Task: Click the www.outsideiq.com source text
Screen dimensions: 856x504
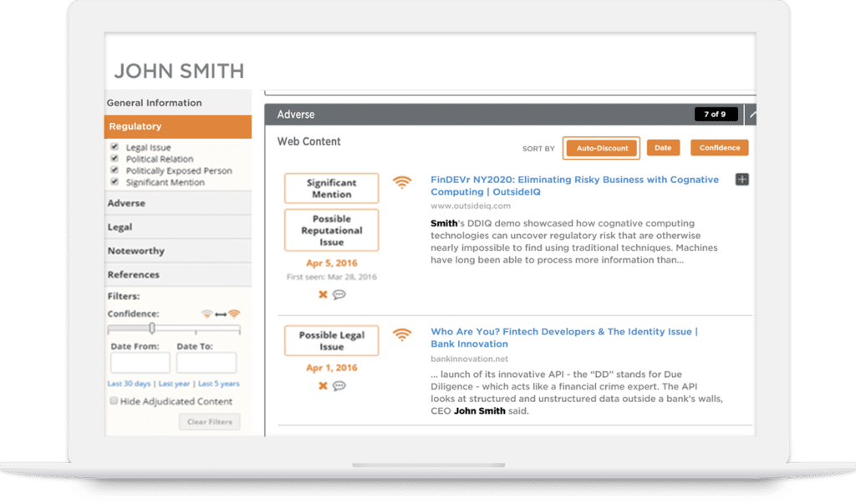Action: pyautogui.click(x=471, y=206)
